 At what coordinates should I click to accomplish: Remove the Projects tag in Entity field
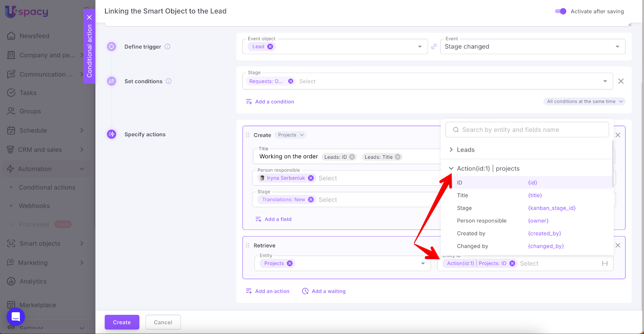click(290, 263)
